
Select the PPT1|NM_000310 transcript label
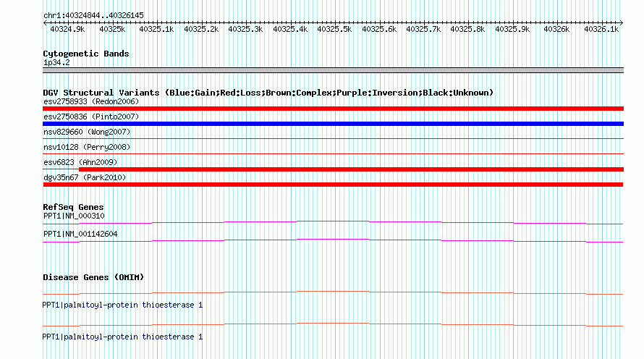click(x=74, y=216)
